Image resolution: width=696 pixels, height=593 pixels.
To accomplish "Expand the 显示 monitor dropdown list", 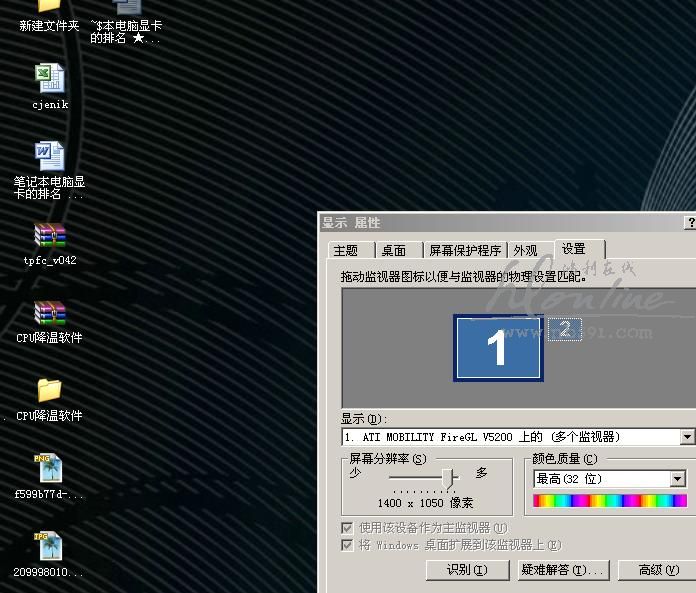I will (x=686, y=437).
